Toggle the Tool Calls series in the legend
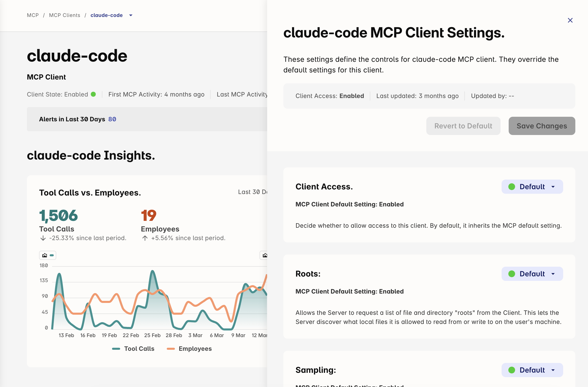Screen dimensions: 588x387 click(139, 349)
